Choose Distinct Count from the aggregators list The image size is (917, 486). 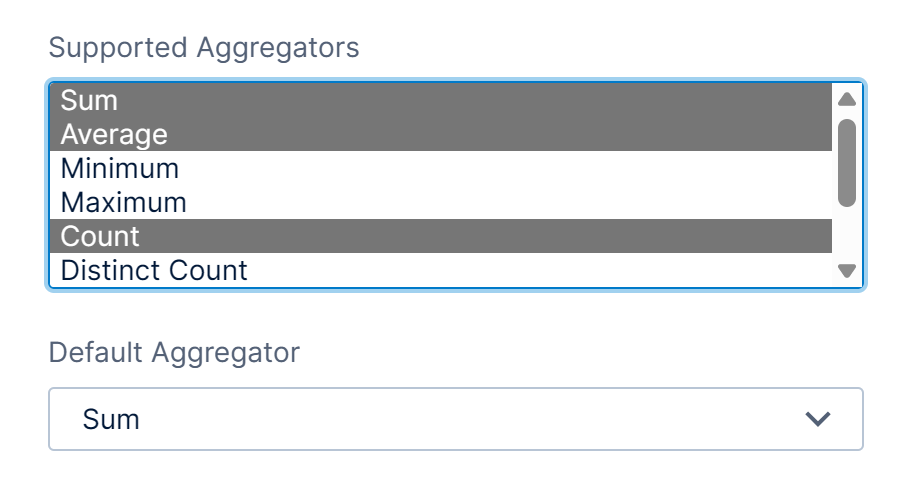[154, 270]
